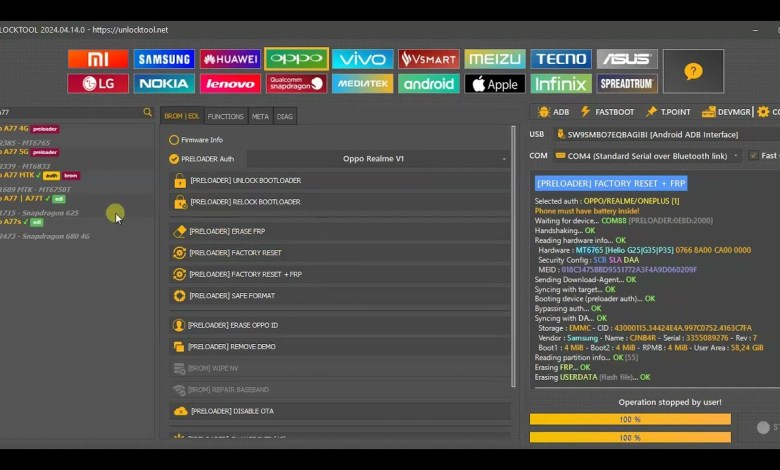Screen dimensions: 780x470
Task: Switch to the FUNCTIONS tab
Action: [x=225, y=116]
